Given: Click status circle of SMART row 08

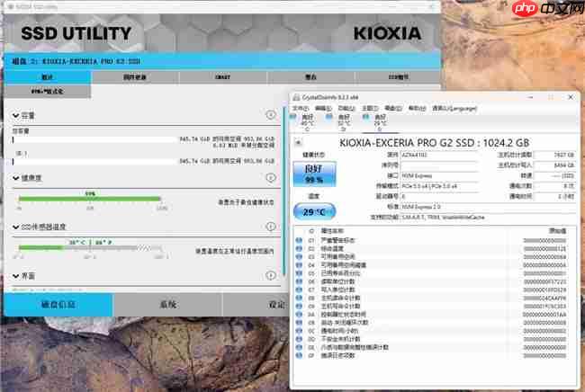Looking at the screenshot, I should tap(299, 298).
